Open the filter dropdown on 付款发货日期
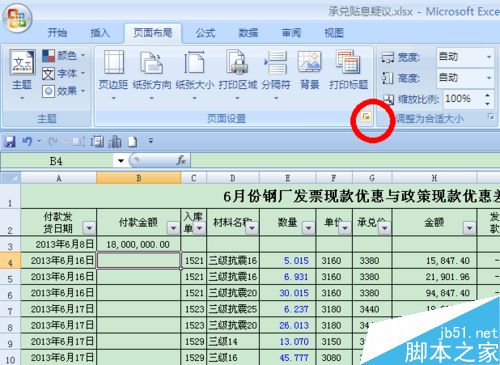This screenshot has width=500, height=365. coord(89,228)
